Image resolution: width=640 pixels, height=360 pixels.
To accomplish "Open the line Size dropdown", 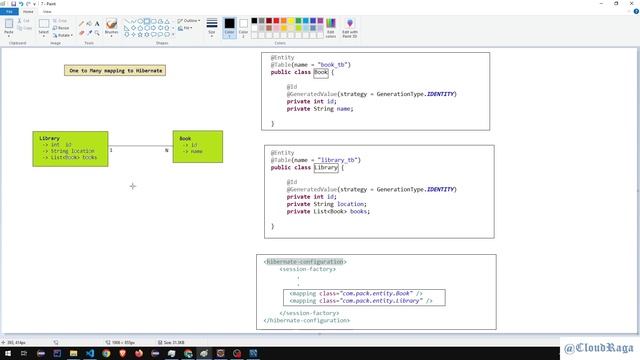I will tap(212, 28).
